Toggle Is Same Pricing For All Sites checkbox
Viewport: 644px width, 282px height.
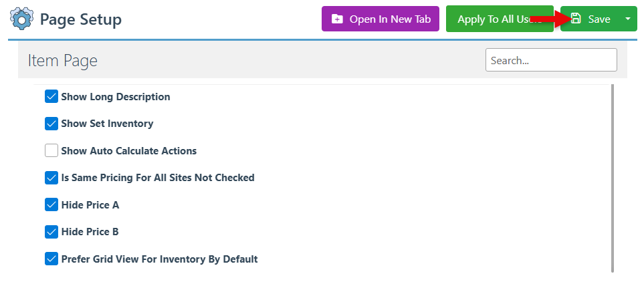[51, 178]
